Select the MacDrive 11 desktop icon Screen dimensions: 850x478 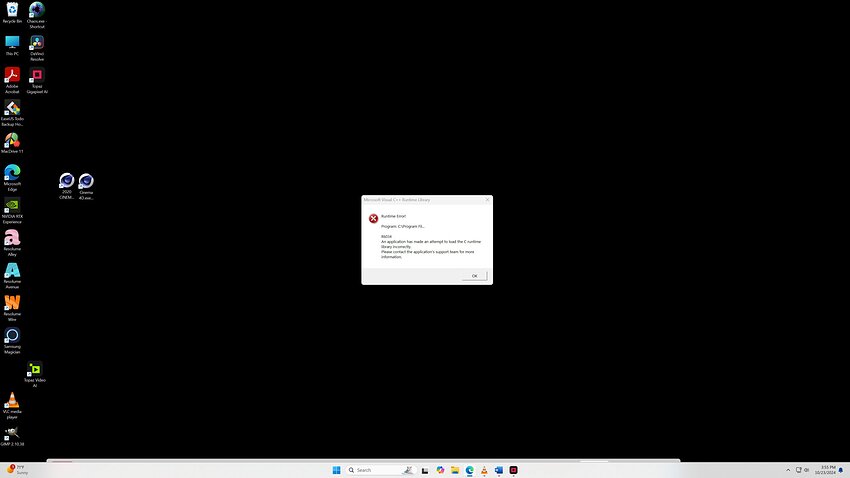point(12,143)
